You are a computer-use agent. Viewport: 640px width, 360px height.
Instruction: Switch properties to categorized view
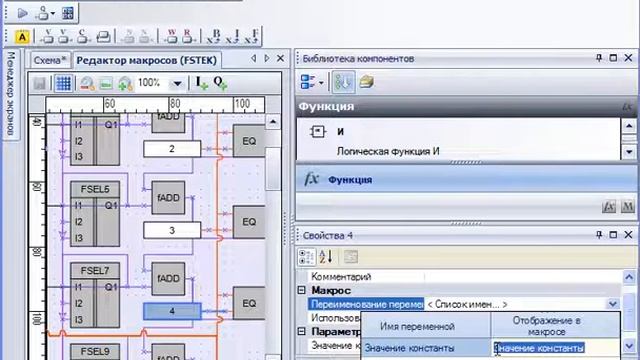pyautogui.click(x=306, y=257)
